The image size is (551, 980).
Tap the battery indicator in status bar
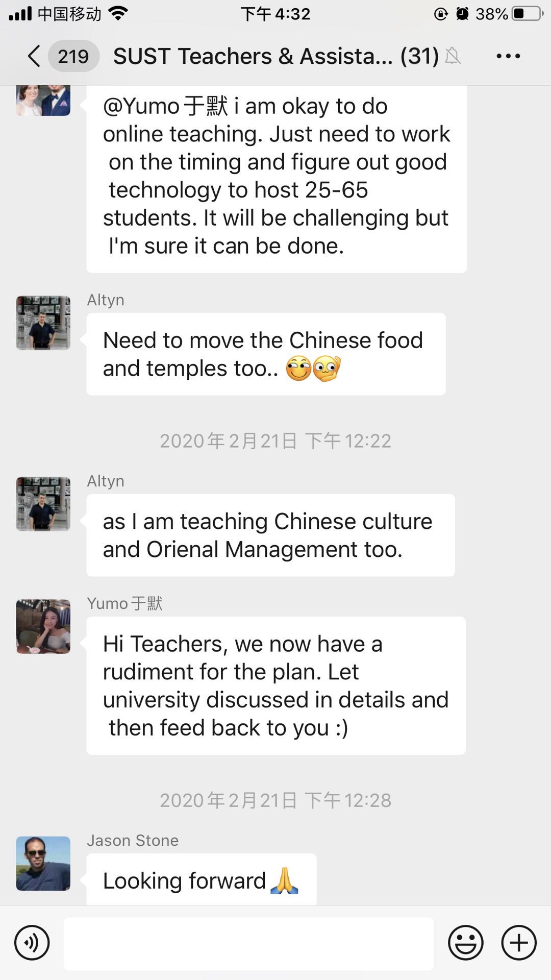(x=528, y=14)
